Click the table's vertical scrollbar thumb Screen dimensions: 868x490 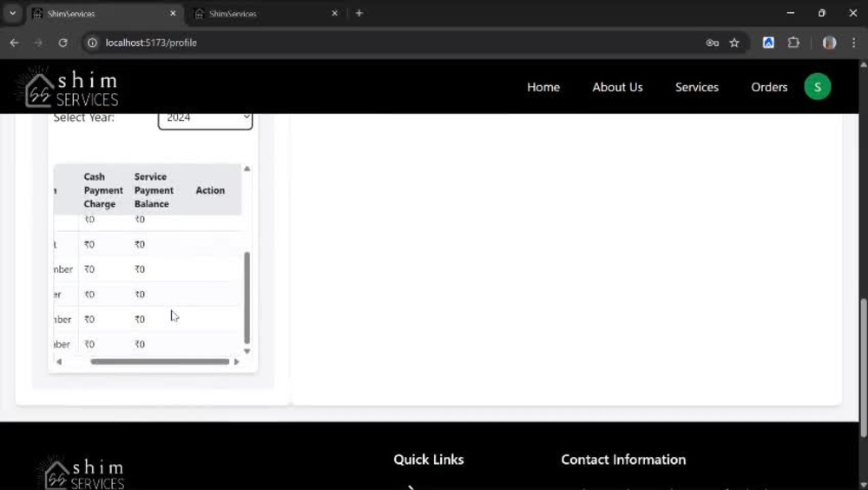(247, 298)
